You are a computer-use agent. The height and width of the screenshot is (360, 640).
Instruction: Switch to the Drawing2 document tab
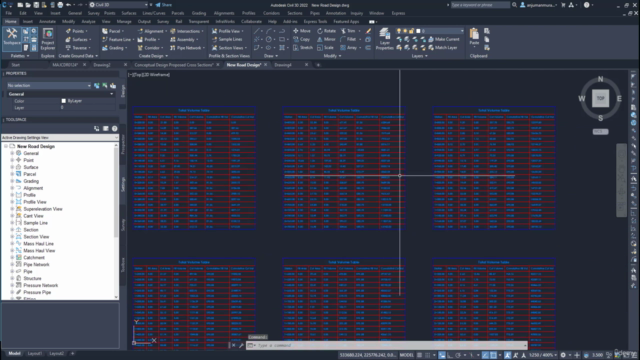tap(102, 65)
